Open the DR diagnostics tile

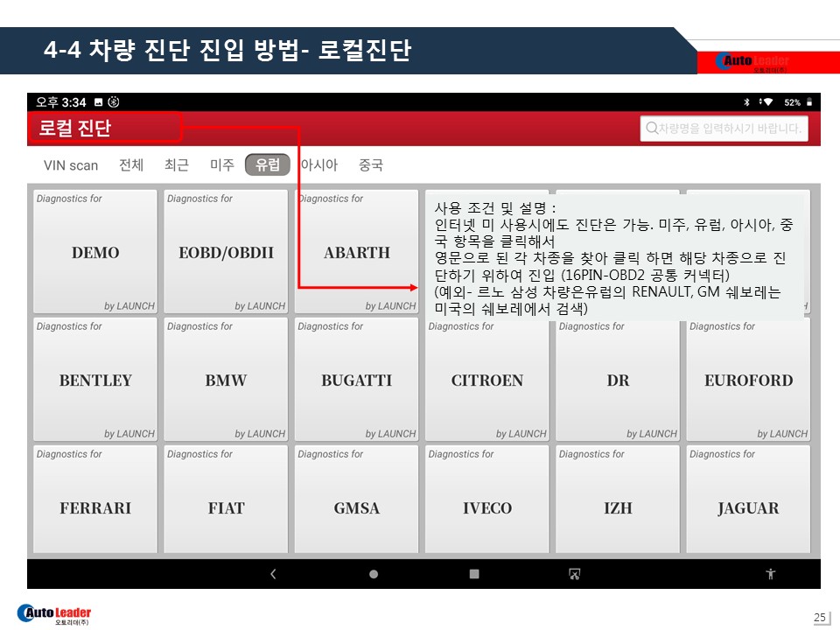pyautogui.click(x=618, y=379)
